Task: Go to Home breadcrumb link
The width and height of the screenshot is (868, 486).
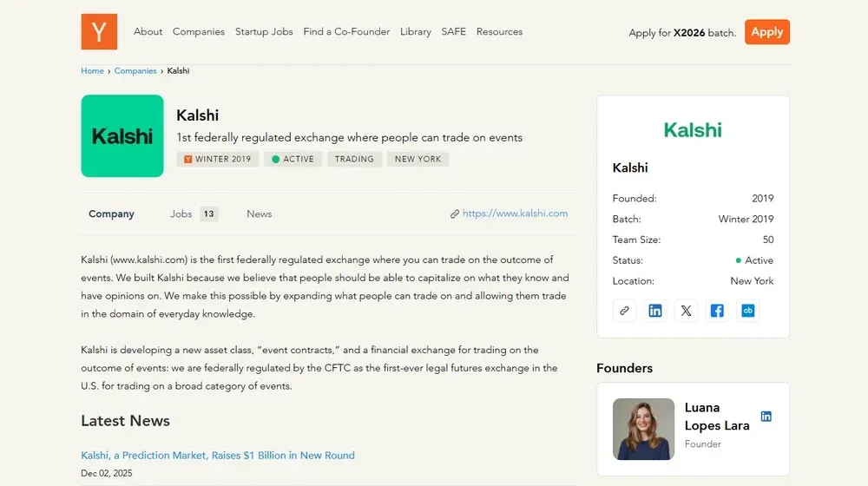Action: 93,71
